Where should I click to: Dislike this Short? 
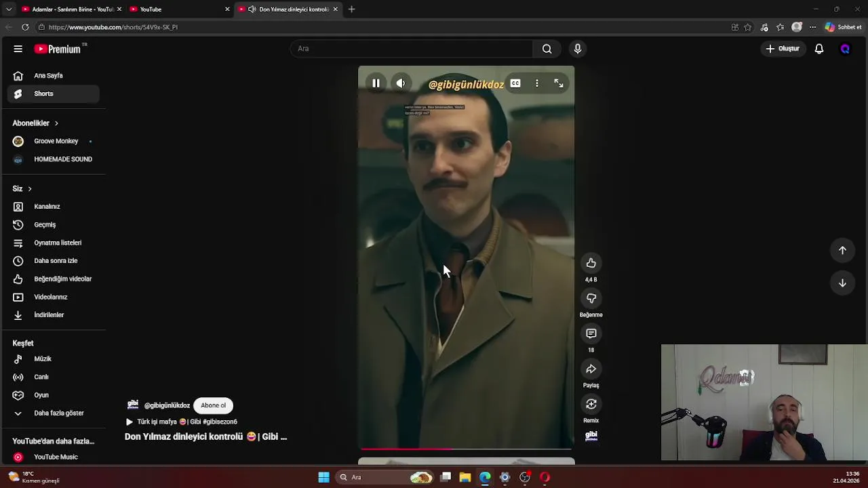coord(591,298)
